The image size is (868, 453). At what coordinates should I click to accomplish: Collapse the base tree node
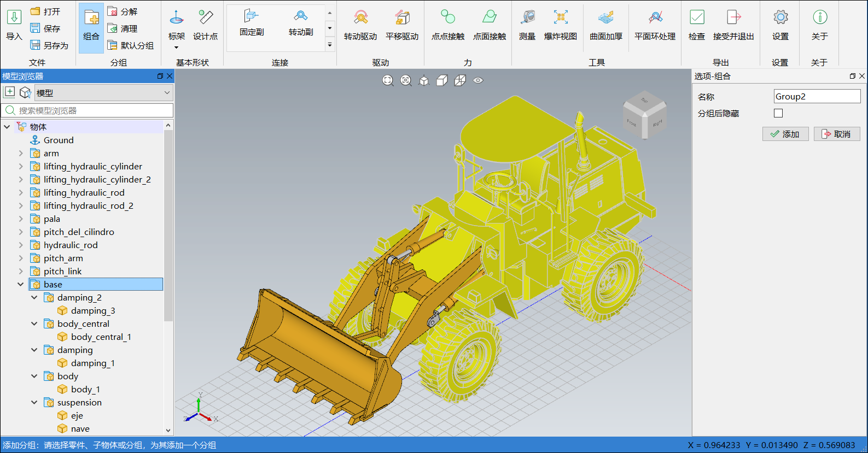pyautogui.click(x=21, y=285)
